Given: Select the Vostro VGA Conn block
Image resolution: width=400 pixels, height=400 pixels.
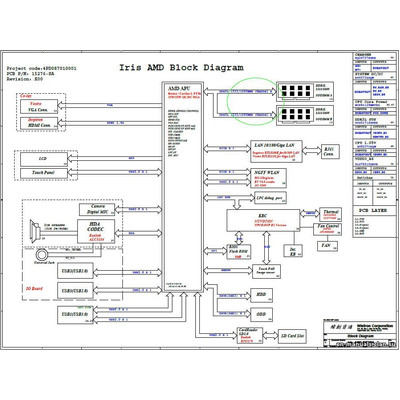Looking at the screenshot, I should 39,107.
